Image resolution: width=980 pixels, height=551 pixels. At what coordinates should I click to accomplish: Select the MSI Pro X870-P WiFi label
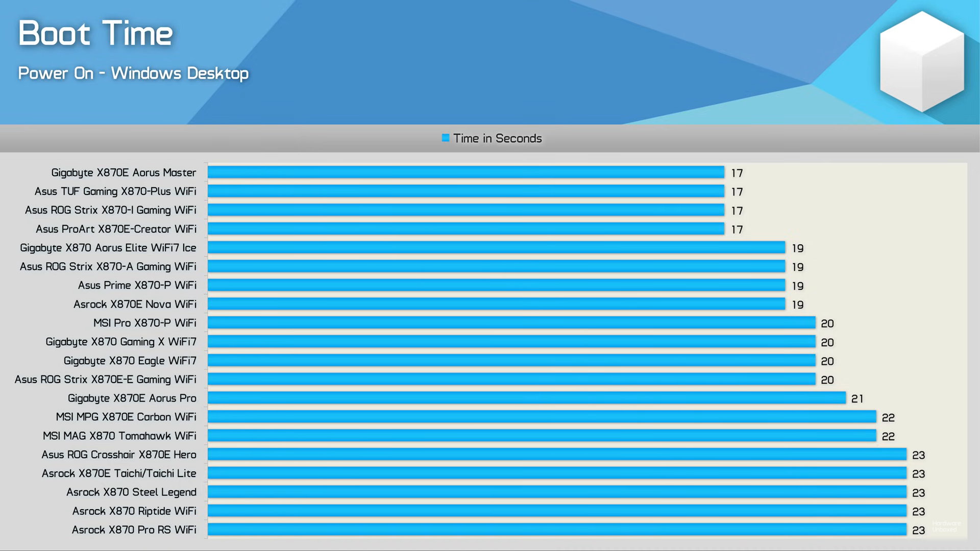click(145, 323)
